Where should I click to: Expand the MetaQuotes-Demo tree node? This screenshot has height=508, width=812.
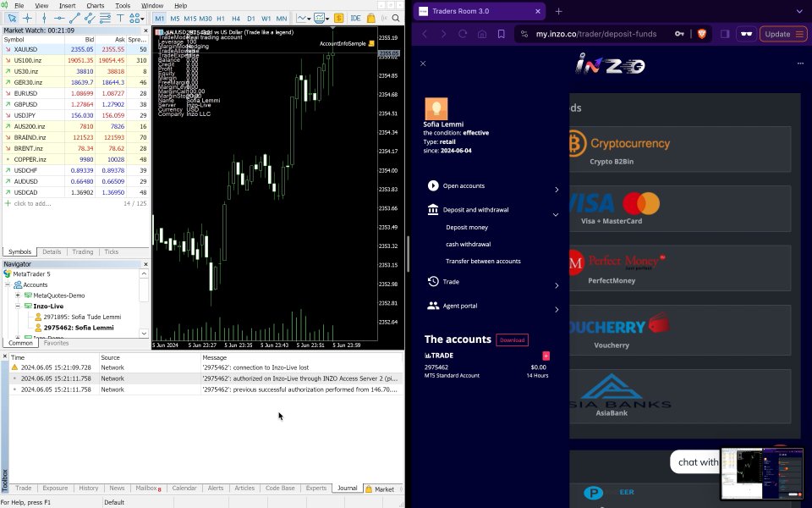18,295
